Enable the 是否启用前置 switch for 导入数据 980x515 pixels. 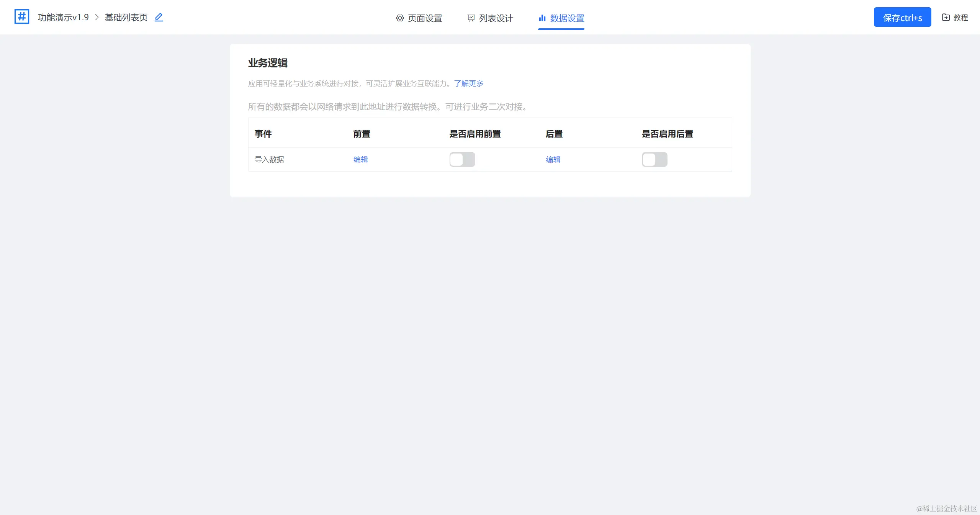[x=462, y=159]
